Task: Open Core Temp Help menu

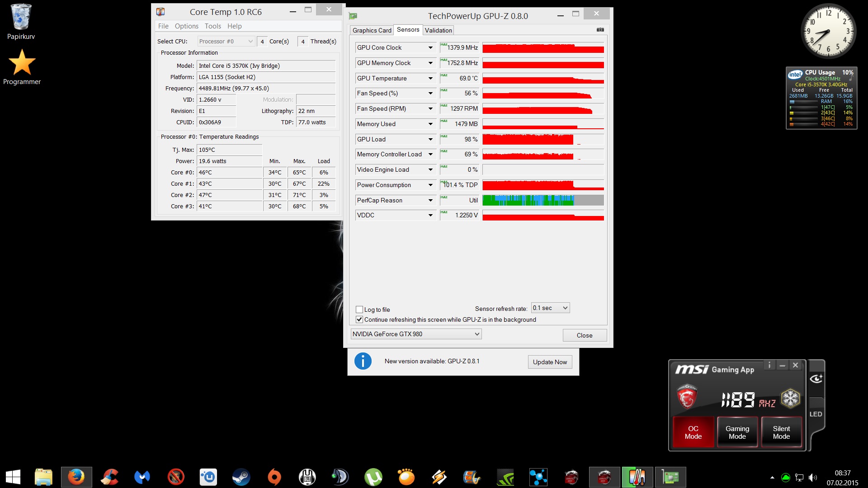Action: coord(234,26)
